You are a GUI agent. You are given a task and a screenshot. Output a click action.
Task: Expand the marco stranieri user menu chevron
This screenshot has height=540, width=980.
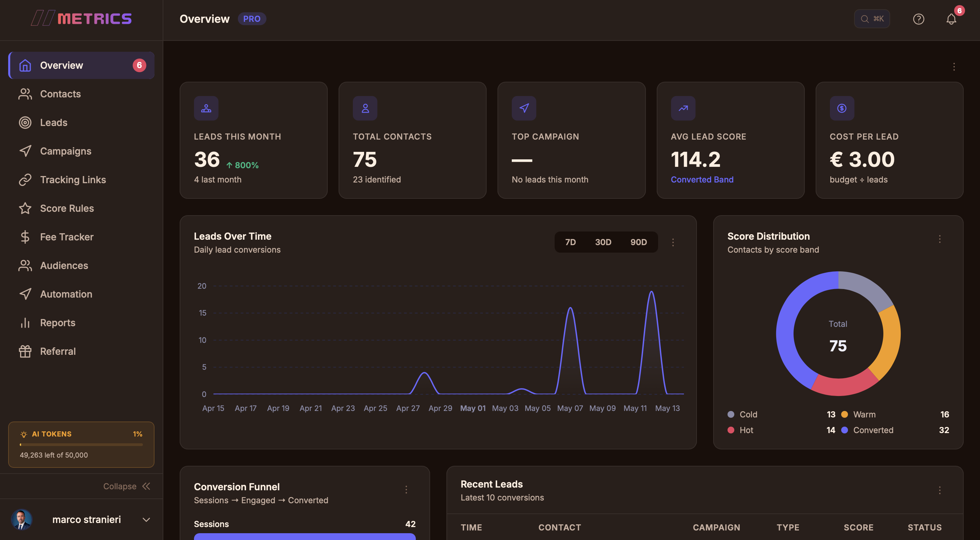point(146,520)
